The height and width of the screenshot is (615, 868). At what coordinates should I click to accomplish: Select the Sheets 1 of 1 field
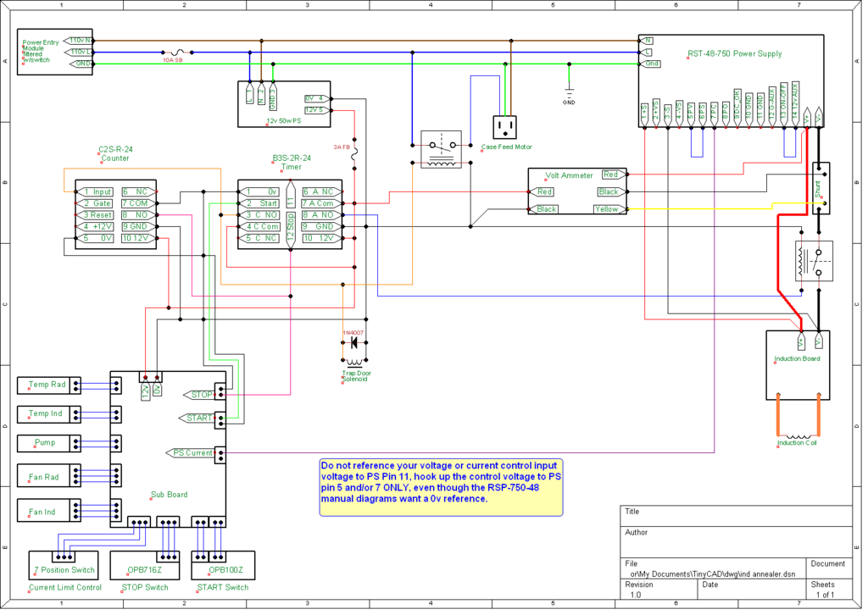[x=829, y=590]
